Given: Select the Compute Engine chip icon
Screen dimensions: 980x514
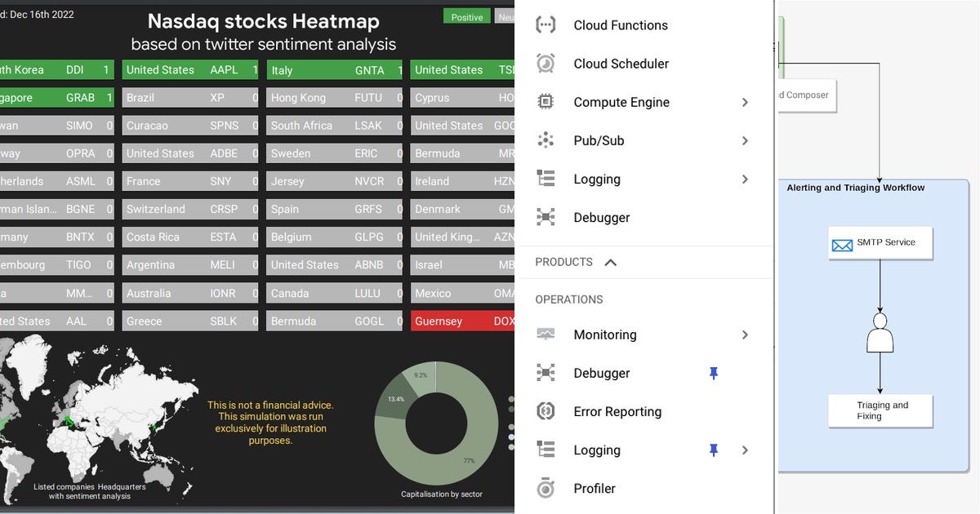Looking at the screenshot, I should tap(546, 102).
